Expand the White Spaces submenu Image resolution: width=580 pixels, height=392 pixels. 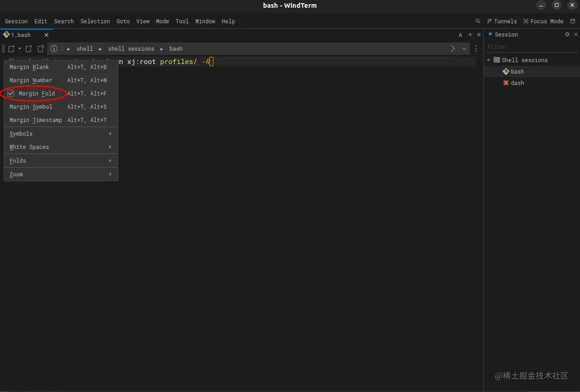[61, 147]
